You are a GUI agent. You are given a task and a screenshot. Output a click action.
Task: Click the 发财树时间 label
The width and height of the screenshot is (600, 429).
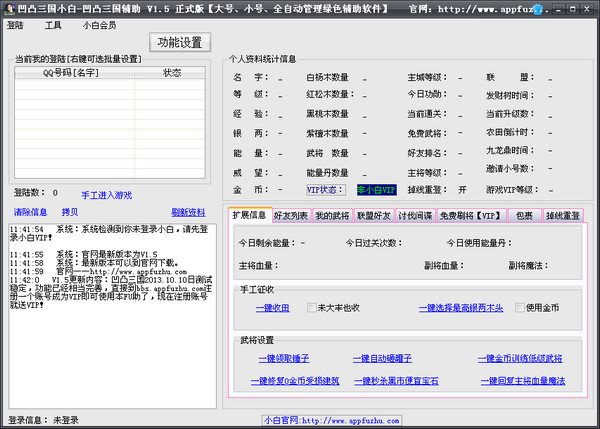[x=510, y=95]
